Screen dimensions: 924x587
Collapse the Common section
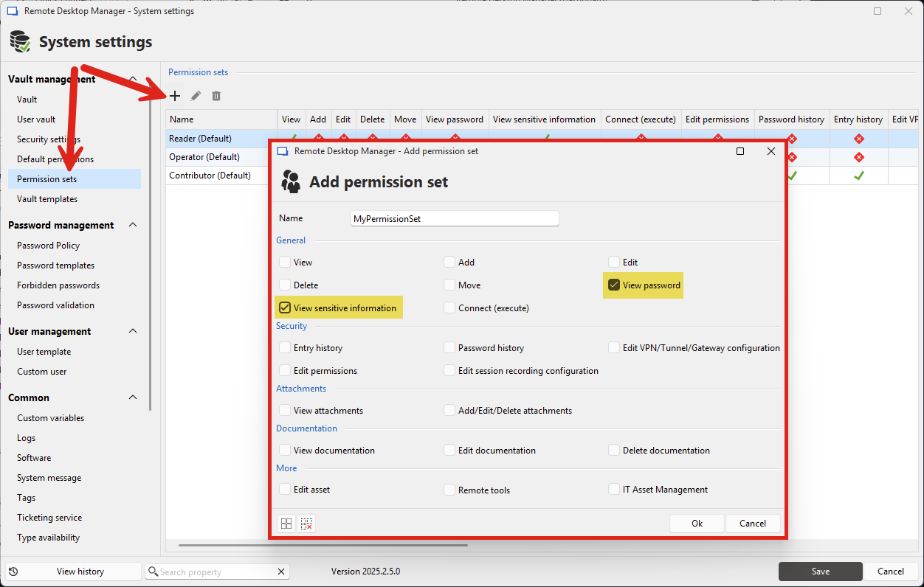click(x=133, y=397)
